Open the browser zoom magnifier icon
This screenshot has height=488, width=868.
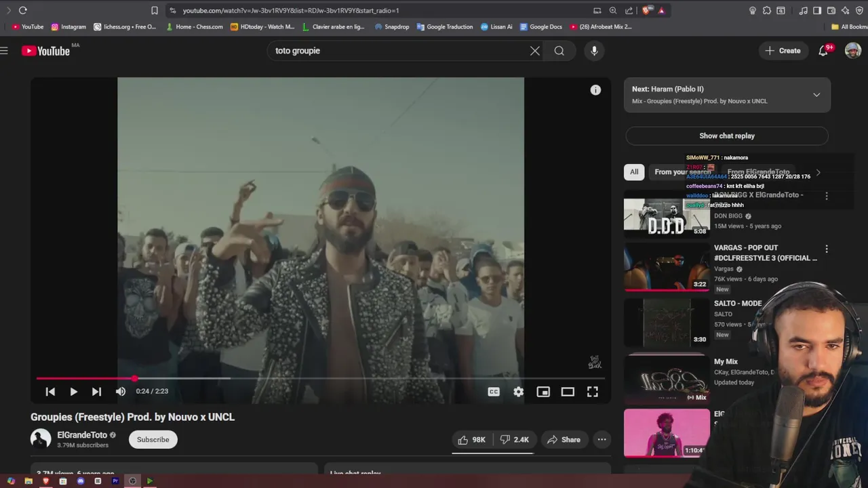click(613, 10)
